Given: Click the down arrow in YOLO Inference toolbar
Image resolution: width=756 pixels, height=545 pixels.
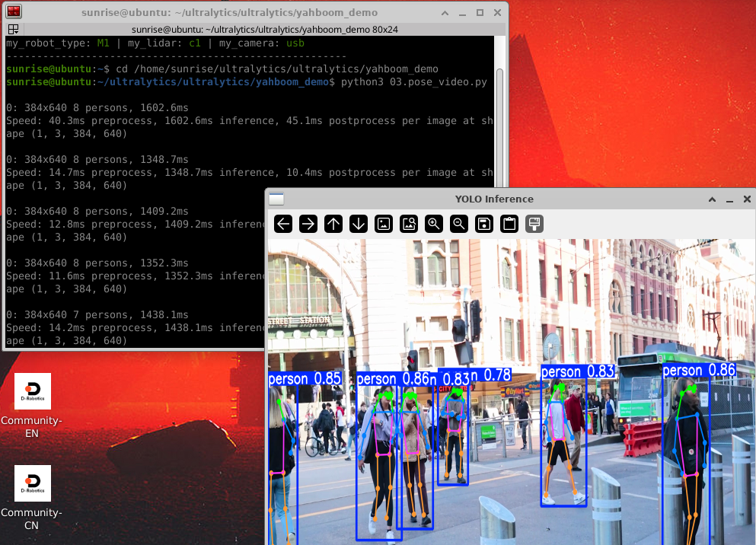Looking at the screenshot, I should pos(359,224).
